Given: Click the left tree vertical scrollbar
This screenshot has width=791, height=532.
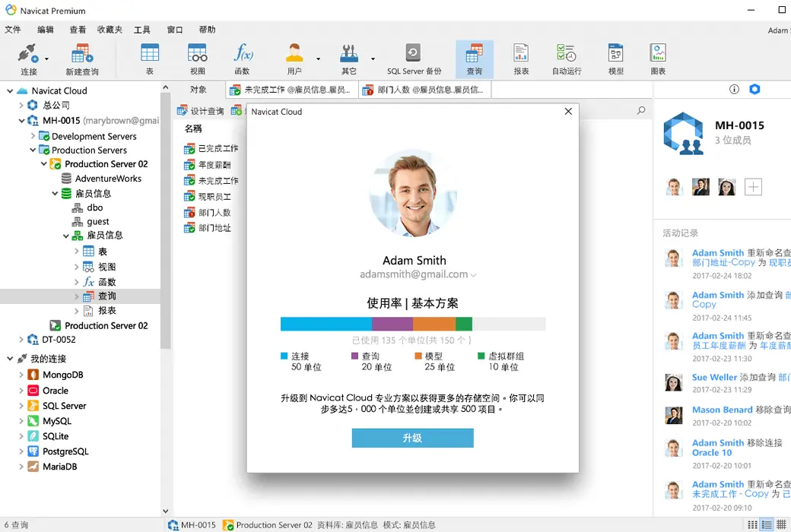Looking at the screenshot, I should click(x=166, y=221).
